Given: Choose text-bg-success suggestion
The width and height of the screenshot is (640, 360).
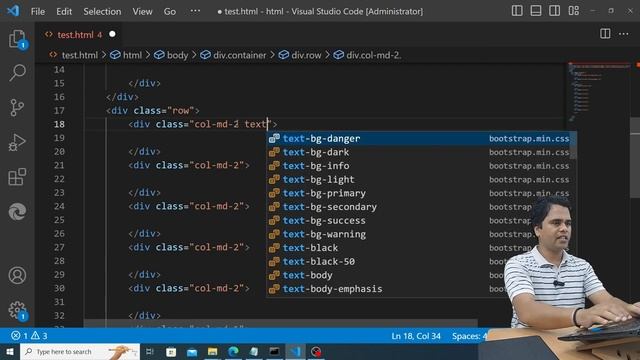Looking at the screenshot, I should 419,220.
